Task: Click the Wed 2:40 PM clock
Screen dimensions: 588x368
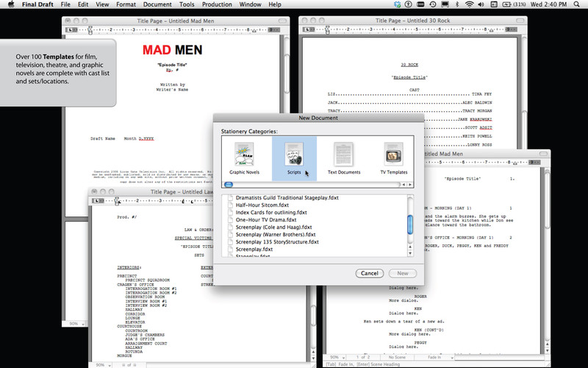Action: [x=548, y=4]
